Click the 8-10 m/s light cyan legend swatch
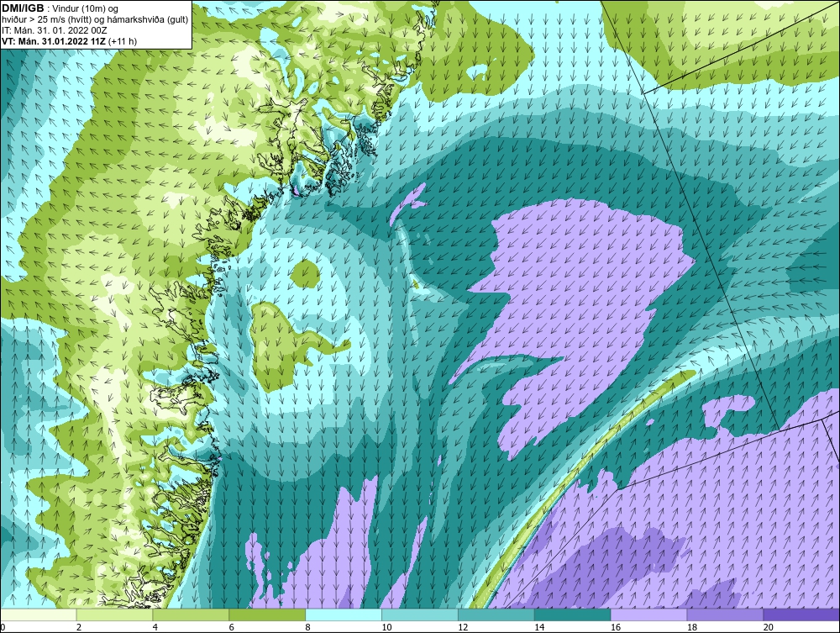The width and height of the screenshot is (840, 633). coord(344,615)
